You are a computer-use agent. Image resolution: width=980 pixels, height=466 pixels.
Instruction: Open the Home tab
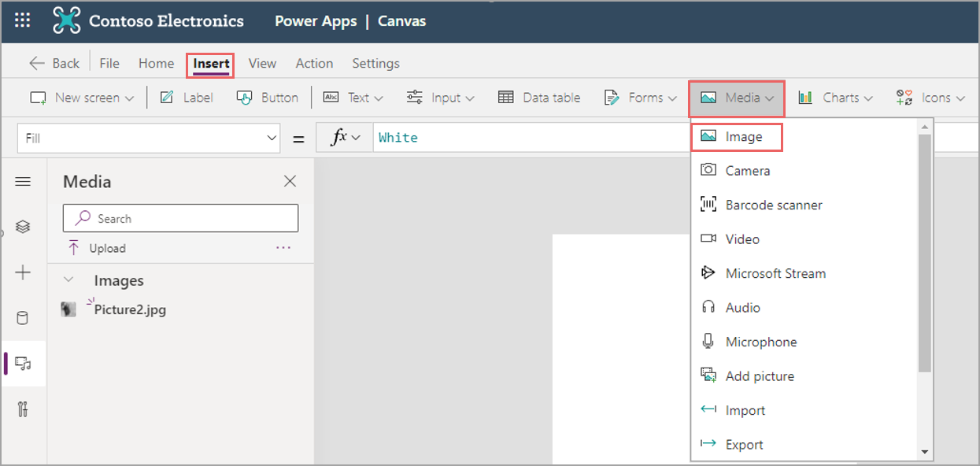156,63
